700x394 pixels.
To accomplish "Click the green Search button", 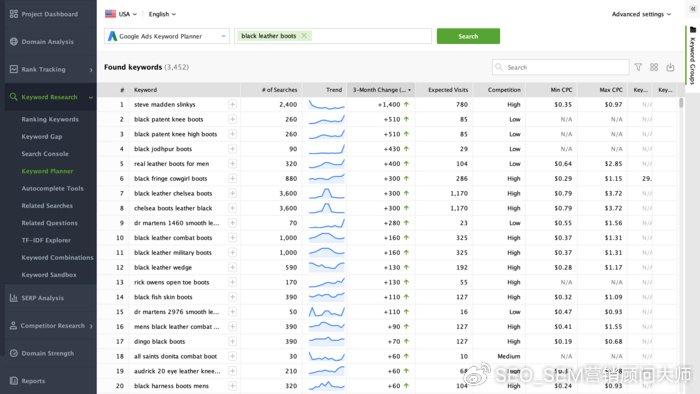I will pyautogui.click(x=468, y=36).
